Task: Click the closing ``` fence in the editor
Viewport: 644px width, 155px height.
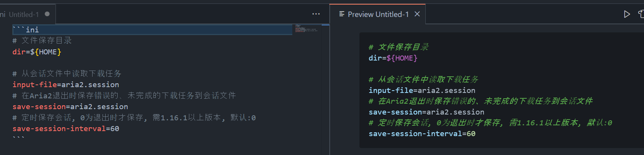Action: pyautogui.click(x=19, y=138)
